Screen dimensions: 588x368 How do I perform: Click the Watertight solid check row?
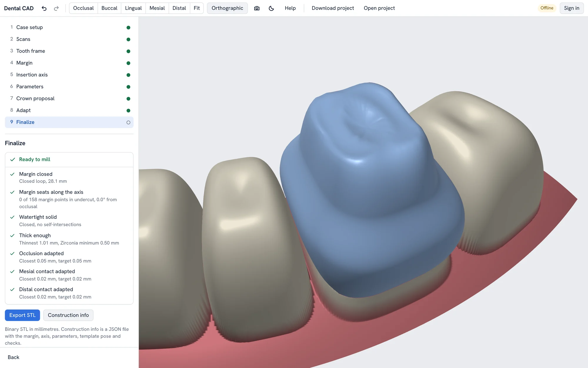(x=69, y=221)
